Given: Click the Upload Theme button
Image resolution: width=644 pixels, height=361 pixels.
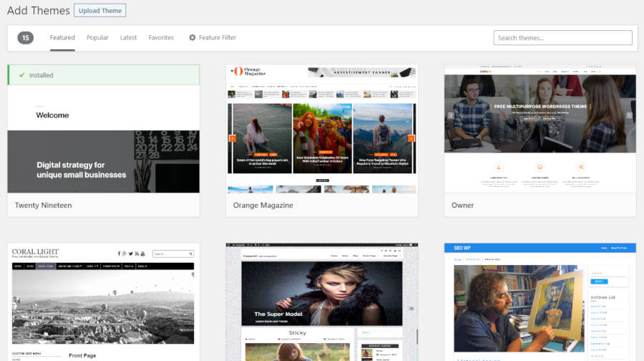Looking at the screenshot, I should coord(99,10).
